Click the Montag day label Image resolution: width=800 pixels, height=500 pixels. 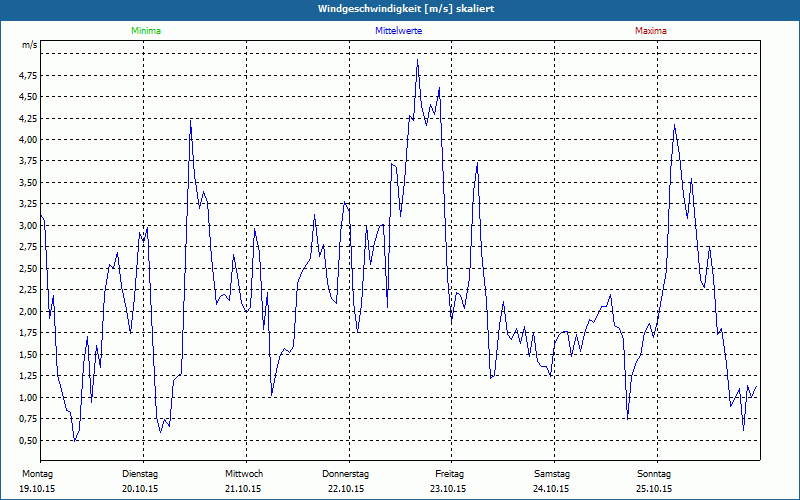coord(37,474)
